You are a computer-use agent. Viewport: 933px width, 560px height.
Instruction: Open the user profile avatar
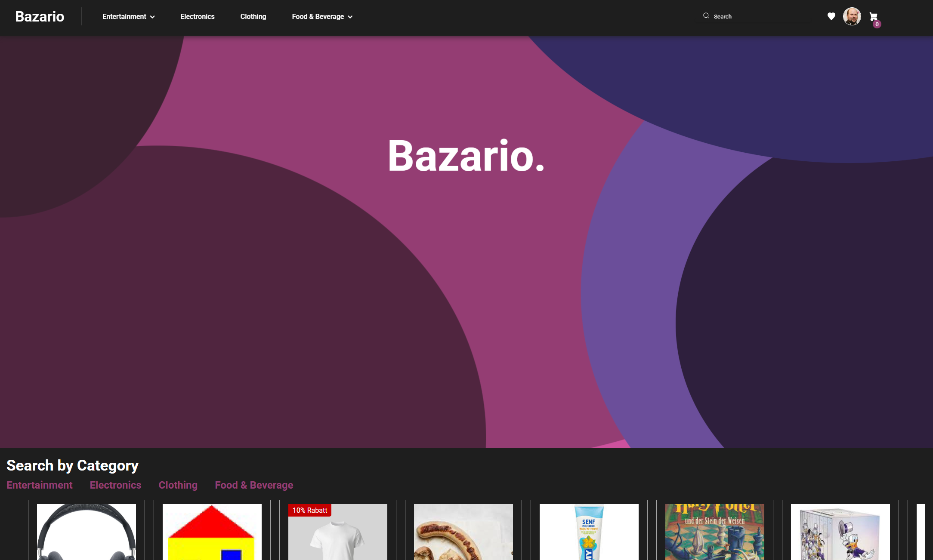(x=852, y=16)
